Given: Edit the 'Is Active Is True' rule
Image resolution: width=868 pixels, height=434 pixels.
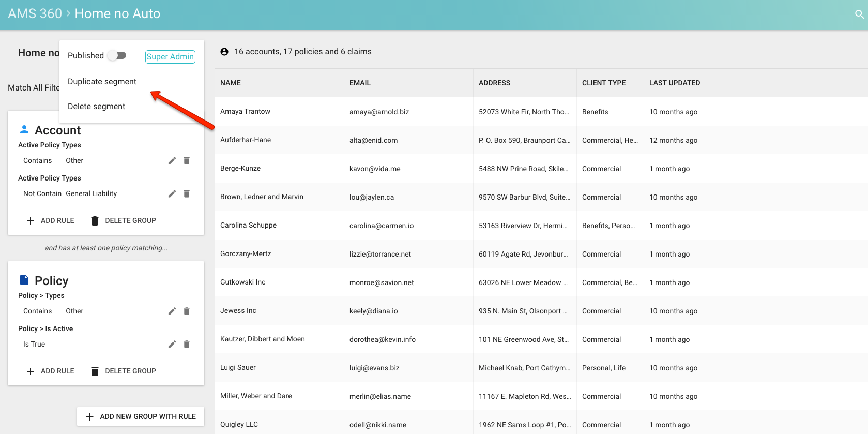Looking at the screenshot, I should pyautogui.click(x=172, y=345).
